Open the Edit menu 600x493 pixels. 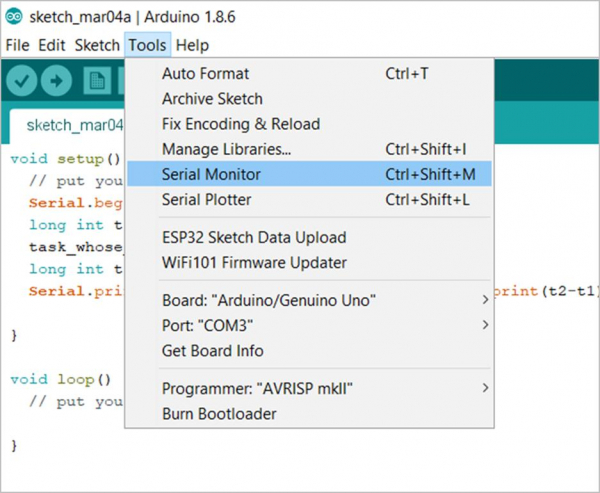[x=52, y=45]
